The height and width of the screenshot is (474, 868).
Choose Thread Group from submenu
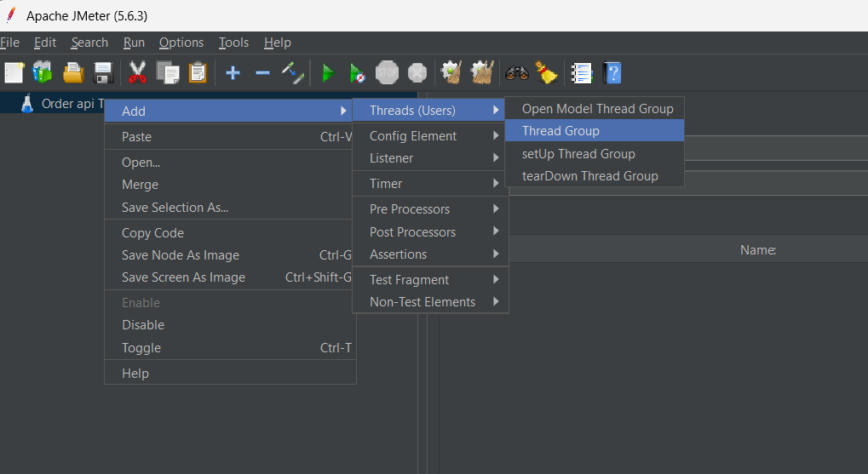595,131
